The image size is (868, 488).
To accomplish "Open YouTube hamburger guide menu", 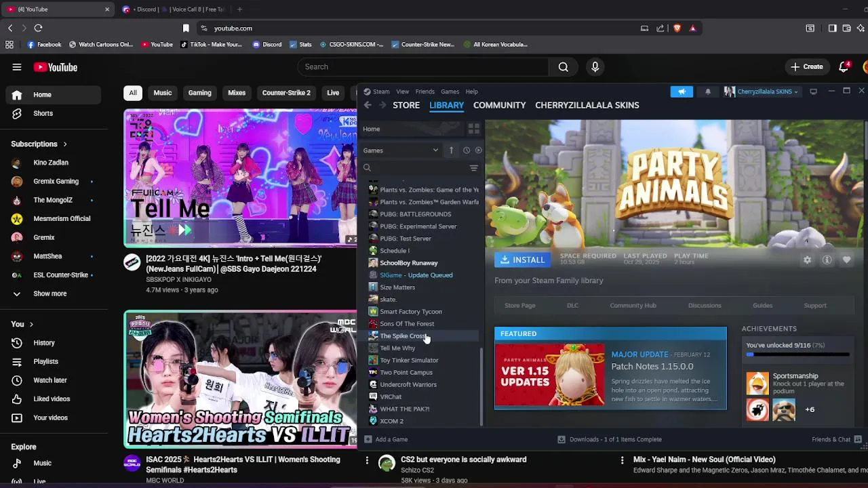I will 17,67.
